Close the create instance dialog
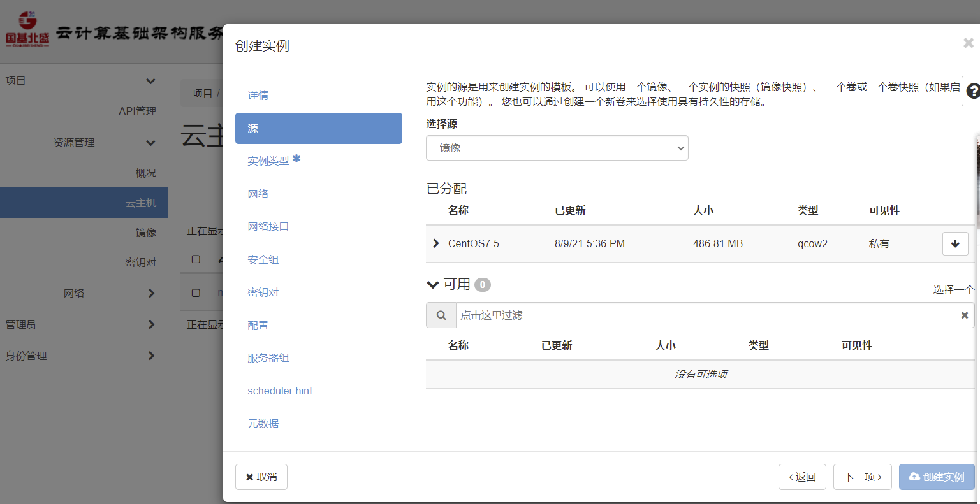This screenshot has height=504, width=980. (968, 43)
